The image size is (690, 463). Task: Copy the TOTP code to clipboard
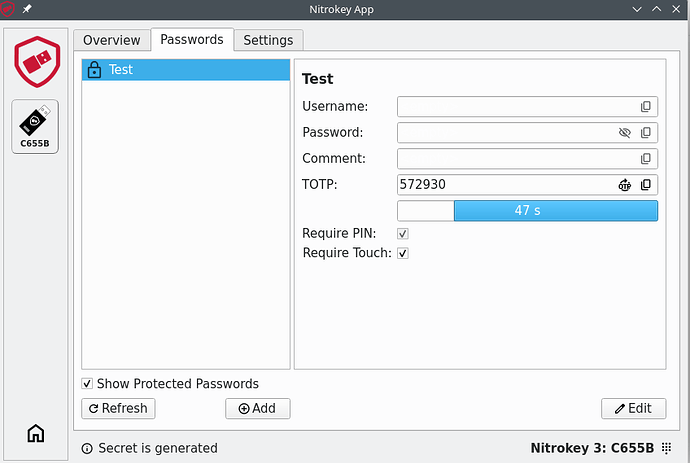coord(646,185)
